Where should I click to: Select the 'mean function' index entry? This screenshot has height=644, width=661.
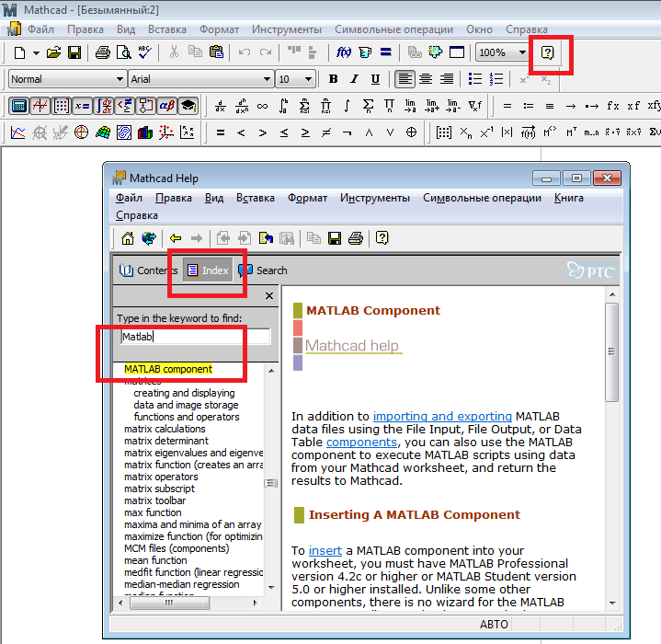click(155, 560)
